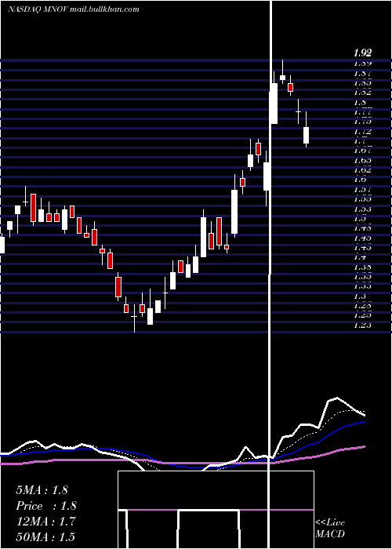Click the 1.4 price axis label
This screenshot has width=392, height=549.
pyautogui.click(x=360, y=257)
